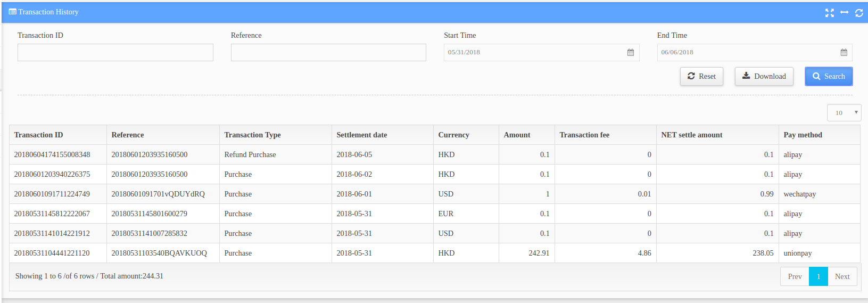Go to the Next page
The height and width of the screenshot is (303, 868).
(842, 276)
